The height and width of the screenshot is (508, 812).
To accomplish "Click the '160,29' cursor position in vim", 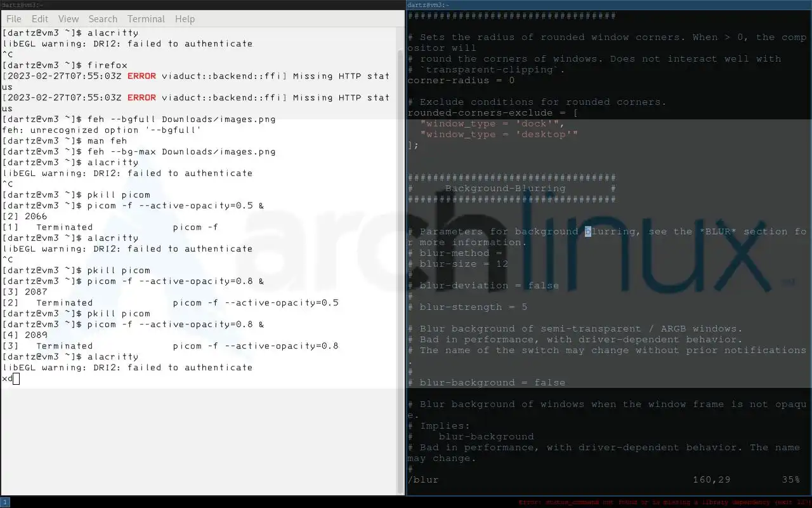I will click(712, 480).
